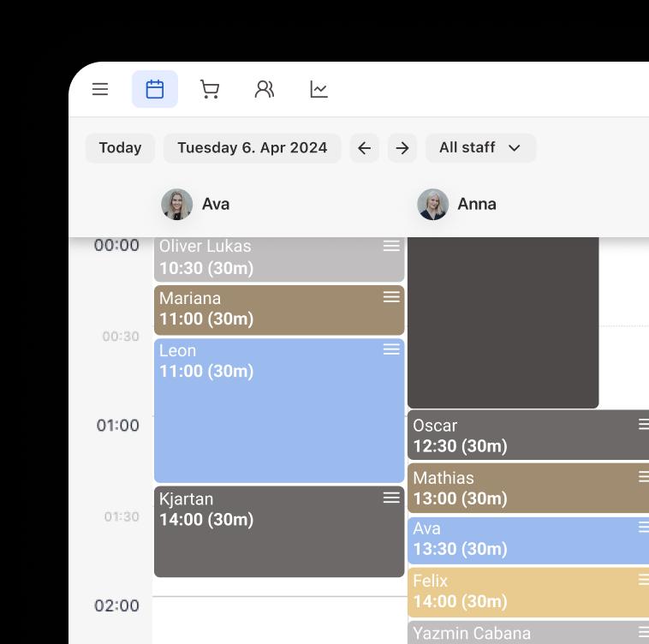Click drag handle on Oliver Lukas appointment

[x=391, y=246]
